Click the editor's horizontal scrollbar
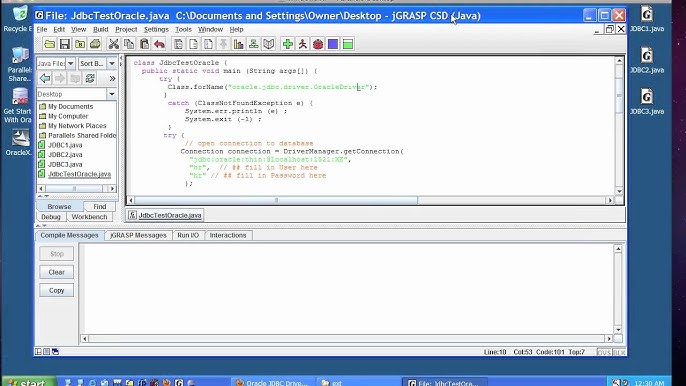 (276, 200)
